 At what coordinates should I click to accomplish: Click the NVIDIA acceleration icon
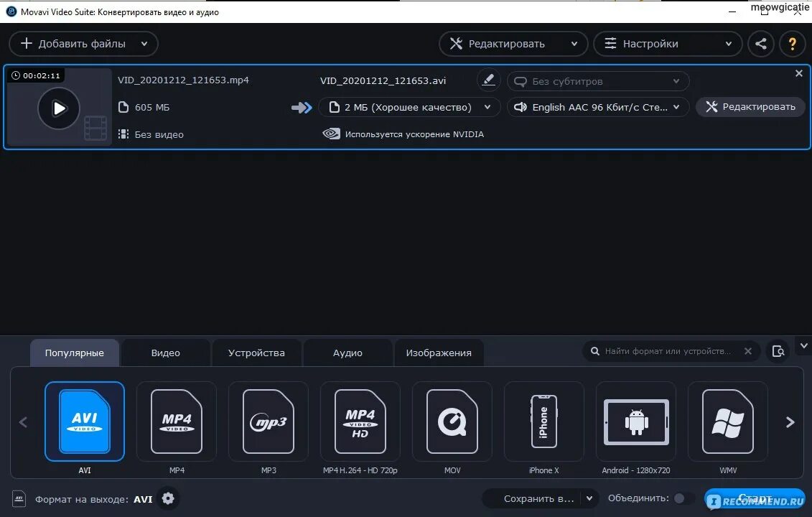[332, 134]
